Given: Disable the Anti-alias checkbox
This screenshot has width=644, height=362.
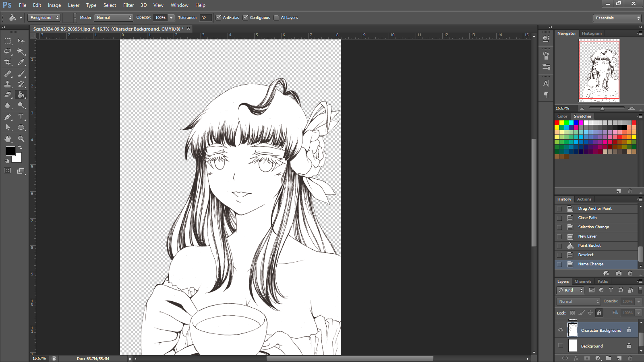Looking at the screenshot, I should (219, 18).
